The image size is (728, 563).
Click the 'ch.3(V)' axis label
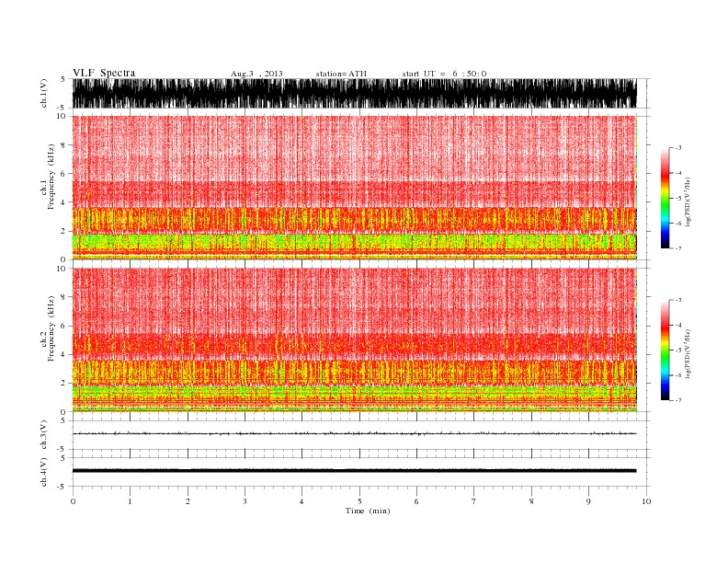click(x=44, y=435)
